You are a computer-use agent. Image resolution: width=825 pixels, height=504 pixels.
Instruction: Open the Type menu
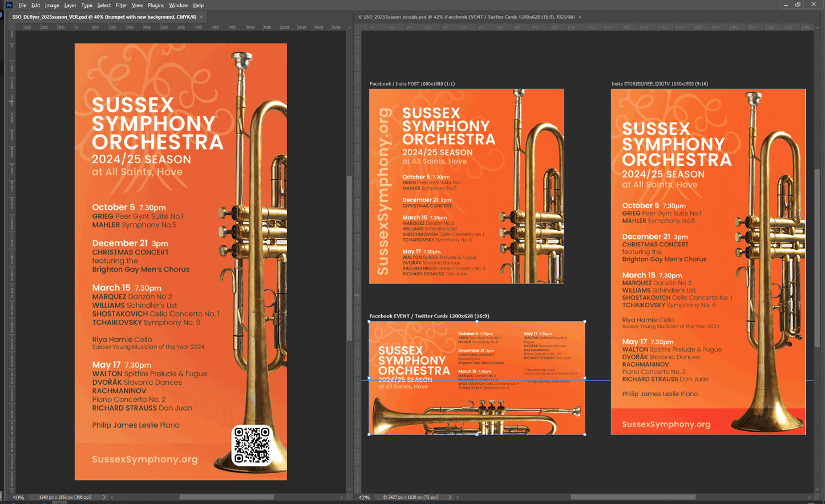click(x=87, y=5)
